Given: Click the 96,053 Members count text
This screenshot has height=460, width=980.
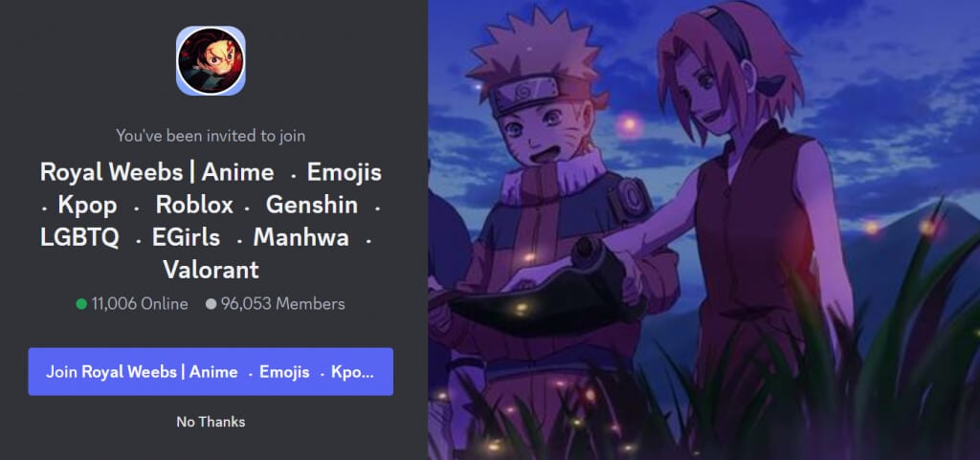Looking at the screenshot, I should tap(282, 304).
